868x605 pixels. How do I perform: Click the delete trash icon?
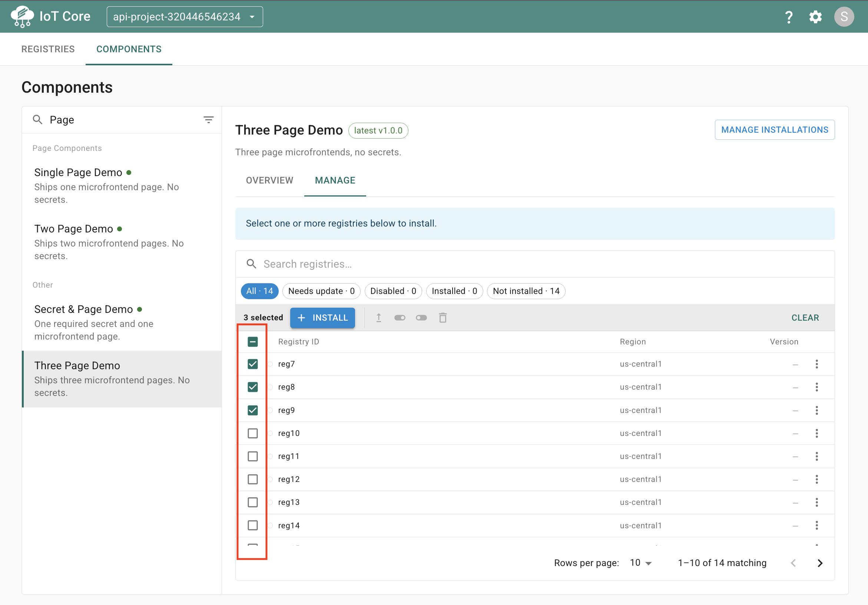click(x=443, y=318)
